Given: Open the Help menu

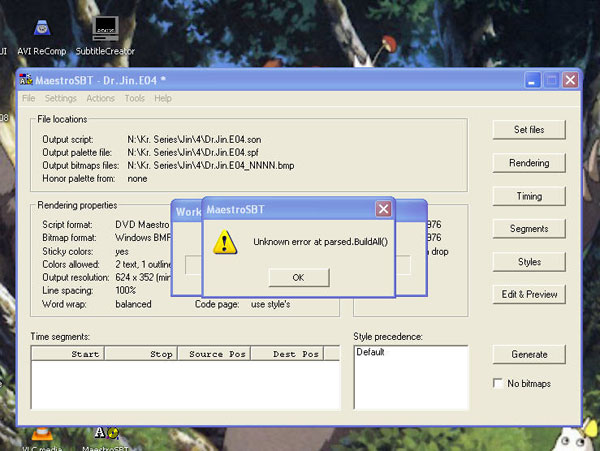Looking at the screenshot, I should pos(163,98).
